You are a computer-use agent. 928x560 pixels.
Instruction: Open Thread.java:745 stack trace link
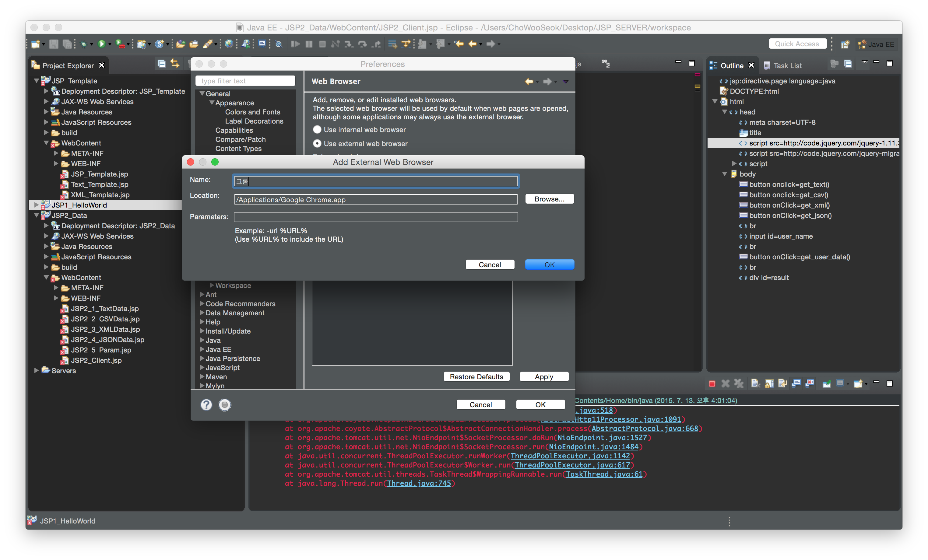tap(418, 483)
